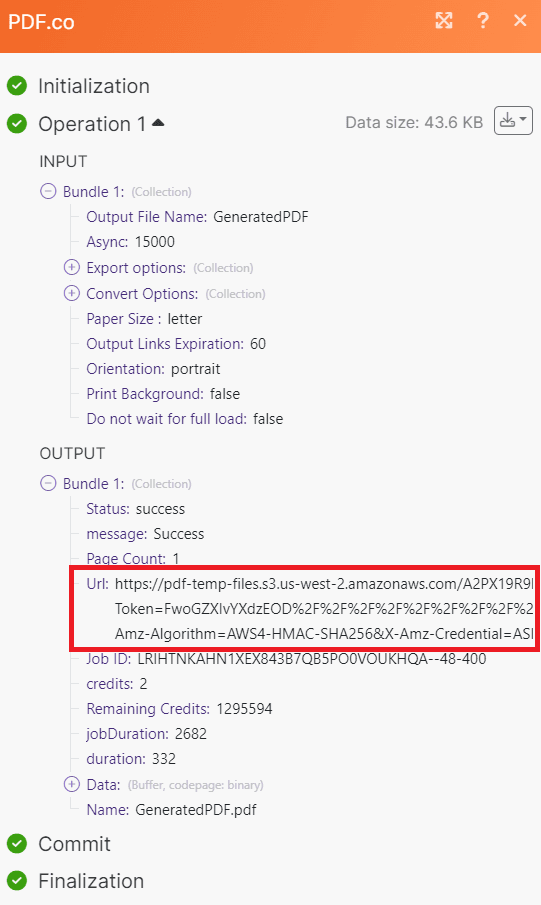Collapse the OUTPUT Bundle 1 collection
Viewport: 541px width, 905px height.
[x=48, y=483]
